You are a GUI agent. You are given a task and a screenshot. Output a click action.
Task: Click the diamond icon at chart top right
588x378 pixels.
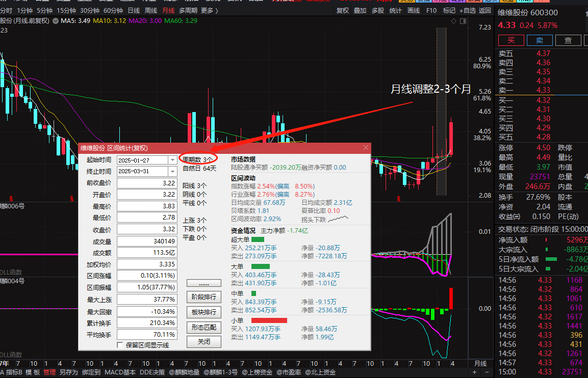[x=453, y=21]
